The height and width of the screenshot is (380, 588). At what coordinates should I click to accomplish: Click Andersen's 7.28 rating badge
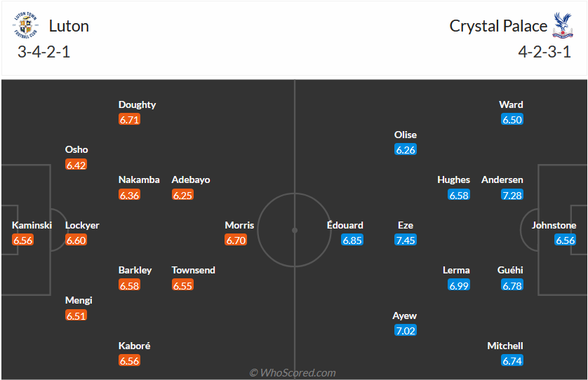click(512, 195)
